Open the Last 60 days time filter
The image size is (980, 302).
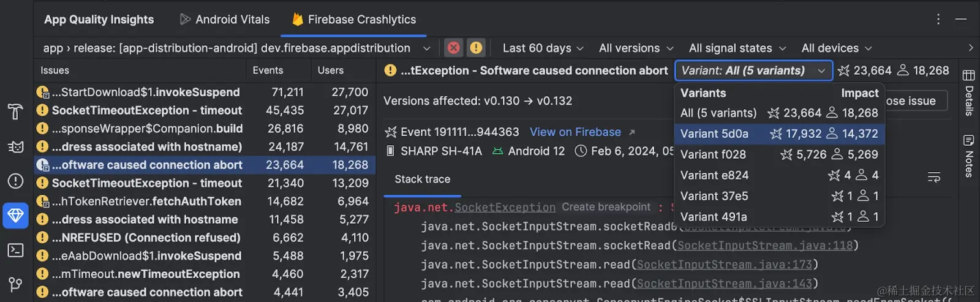click(x=543, y=48)
